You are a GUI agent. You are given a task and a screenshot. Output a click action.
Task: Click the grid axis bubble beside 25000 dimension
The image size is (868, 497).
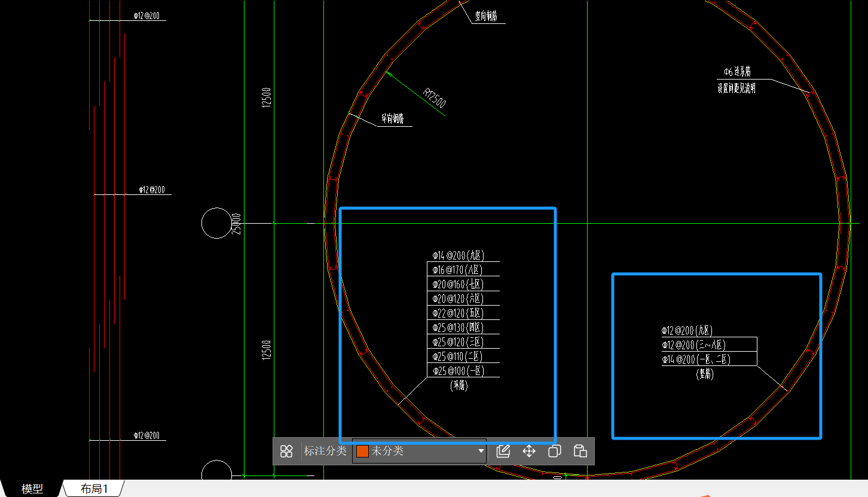pos(216,223)
